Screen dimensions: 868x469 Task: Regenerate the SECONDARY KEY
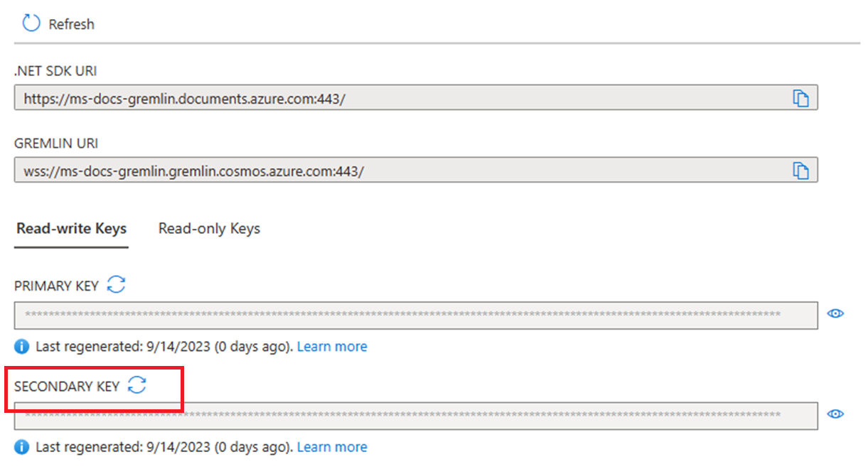point(136,386)
